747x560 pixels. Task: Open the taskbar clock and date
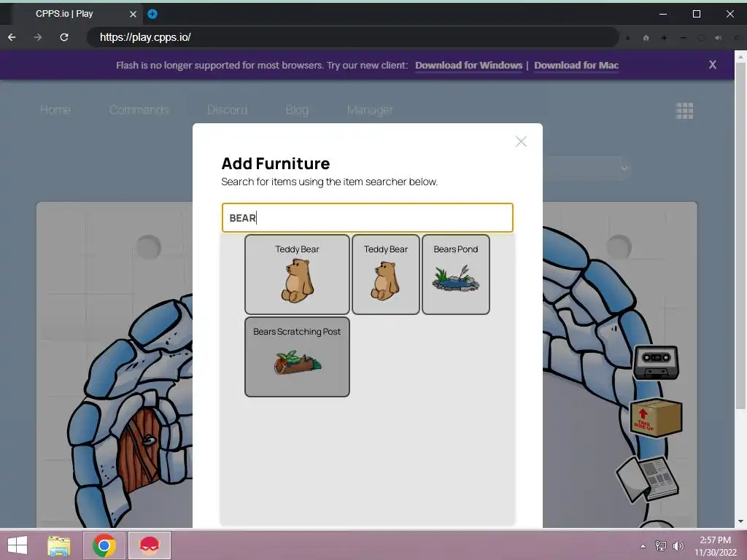coord(715,545)
